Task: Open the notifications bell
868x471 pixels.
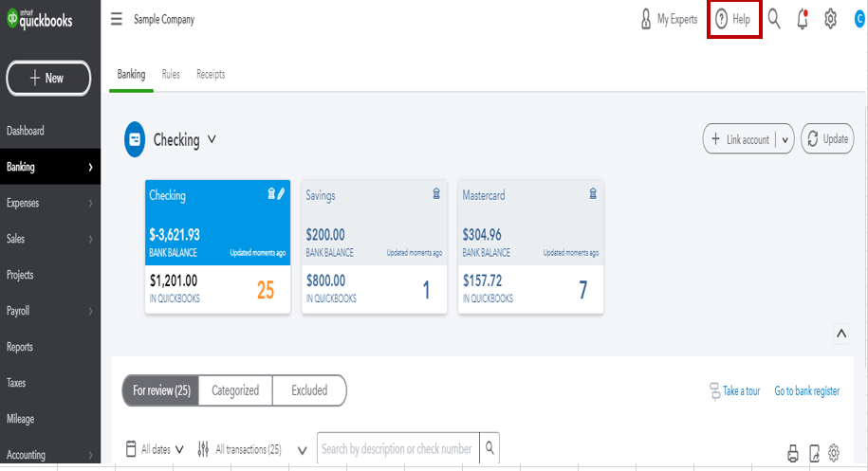Action: coord(803,19)
